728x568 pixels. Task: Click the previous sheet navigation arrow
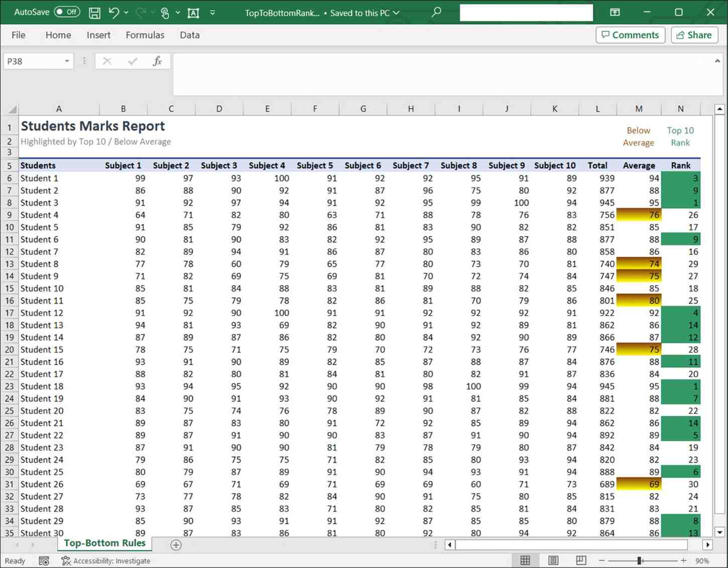tap(18, 545)
